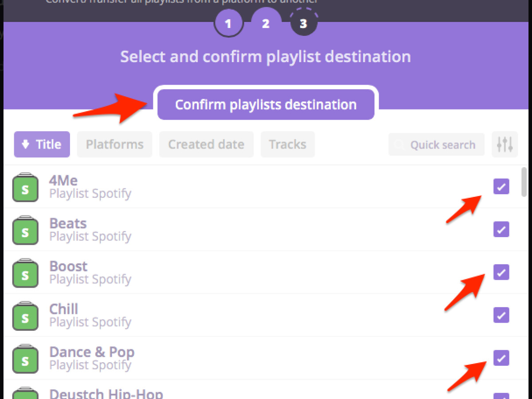Image resolution: width=532 pixels, height=399 pixels.
Task: Uncheck the 4Me playlist checkbox
Action: click(x=501, y=187)
